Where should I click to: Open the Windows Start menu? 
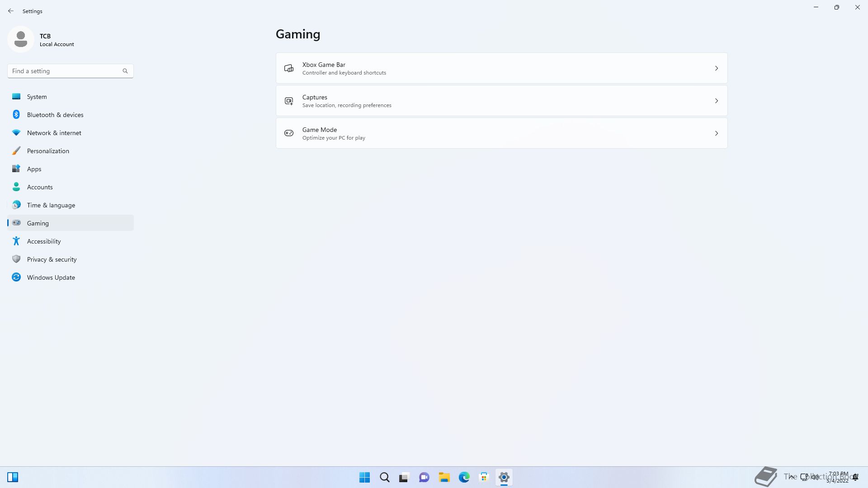click(x=365, y=477)
